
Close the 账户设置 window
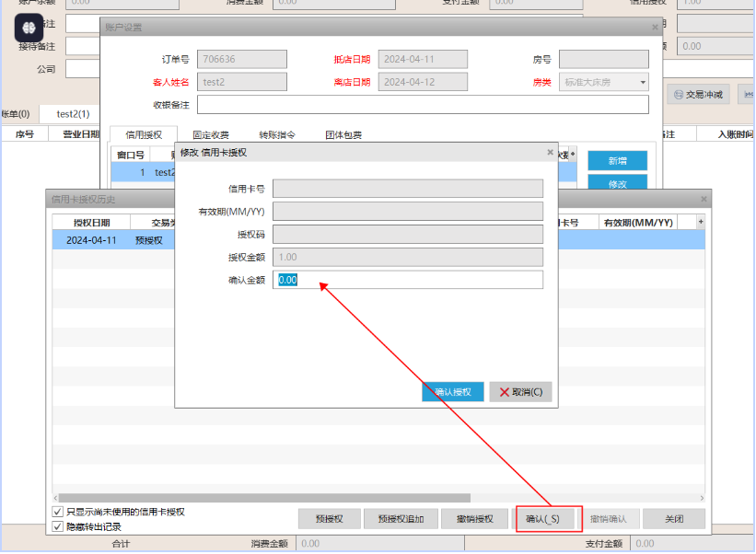point(655,29)
